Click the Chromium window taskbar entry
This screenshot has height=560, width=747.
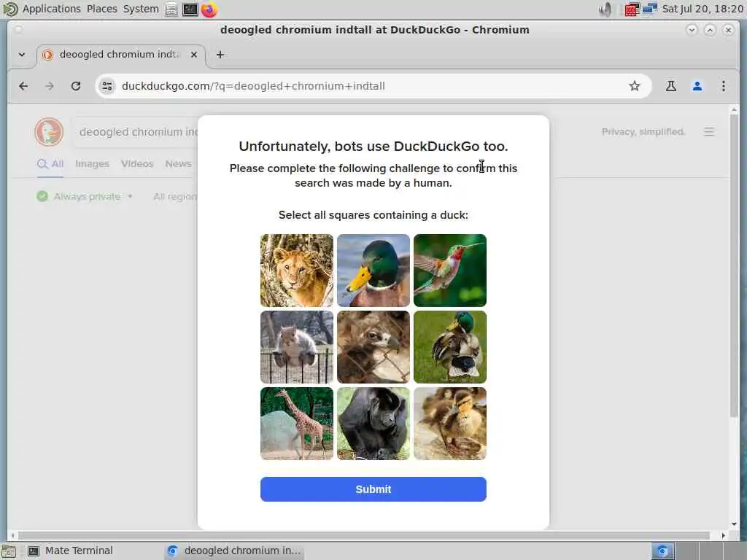[x=235, y=551]
